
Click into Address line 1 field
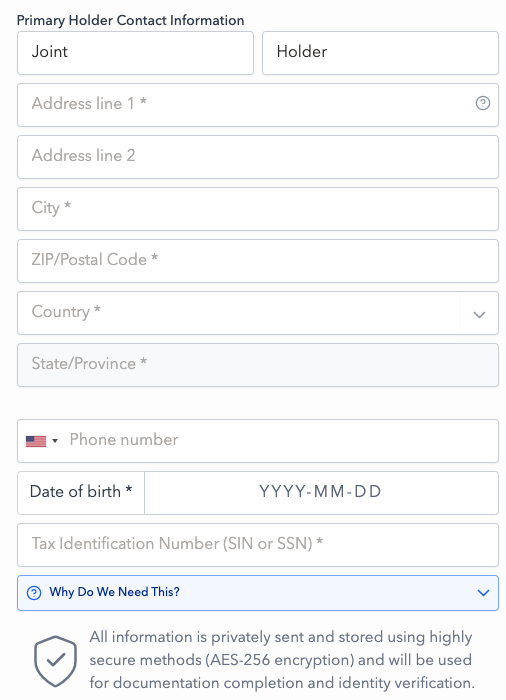258,105
